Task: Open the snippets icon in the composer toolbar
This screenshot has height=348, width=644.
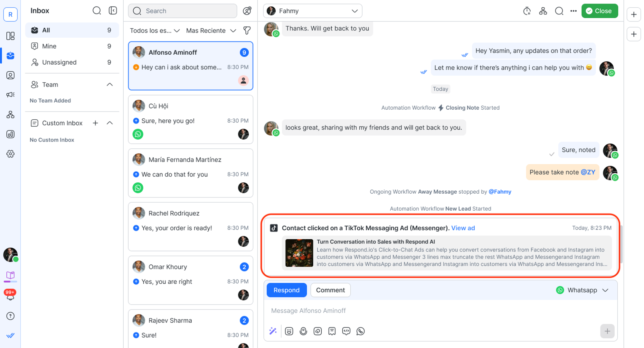Action: (332, 331)
